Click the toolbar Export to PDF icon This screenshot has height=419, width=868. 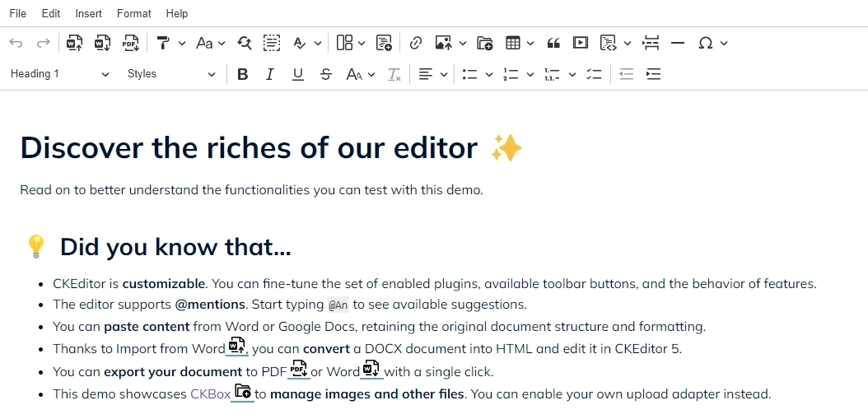pyautogui.click(x=131, y=43)
